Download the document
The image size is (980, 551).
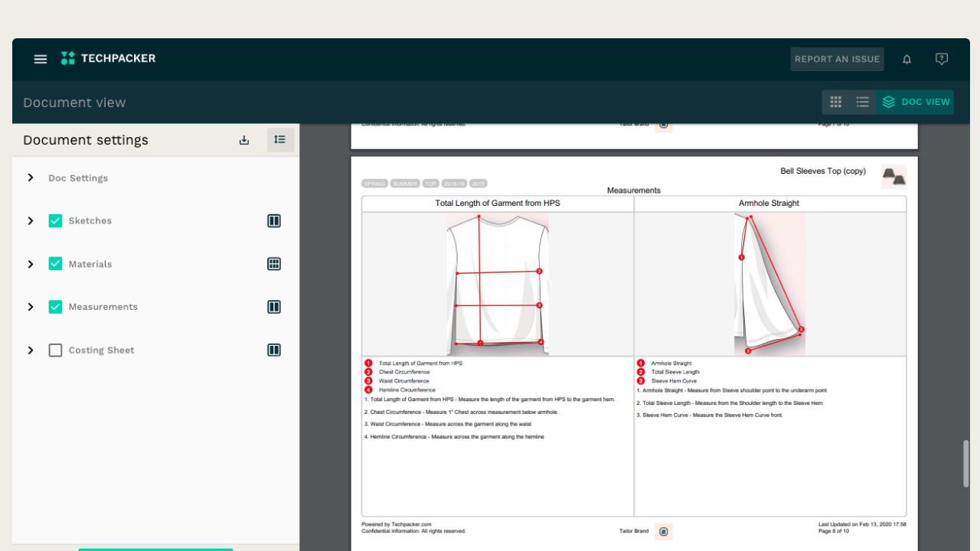pos(244,140)
